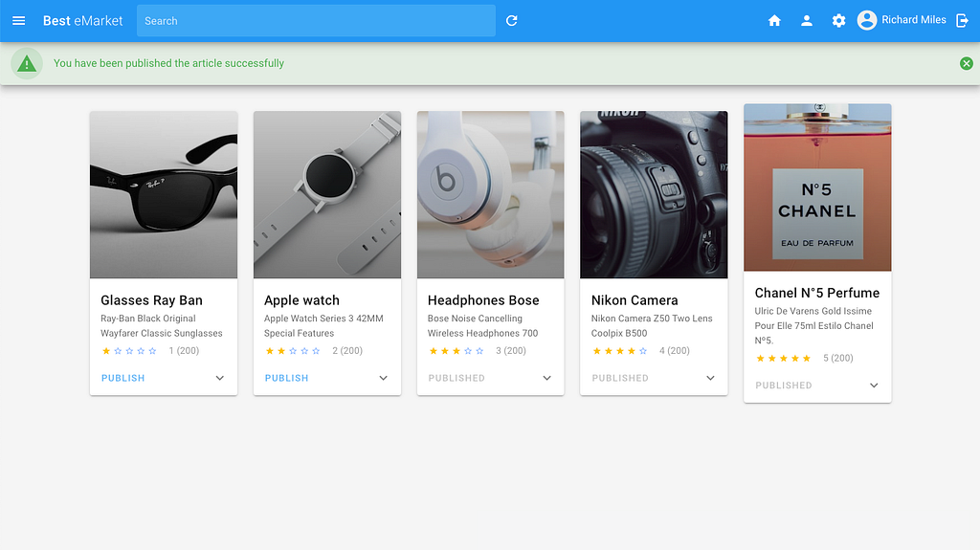Dismiss the success notification banner
This screenshot has height=550, width=980.
tap(967, 63)
